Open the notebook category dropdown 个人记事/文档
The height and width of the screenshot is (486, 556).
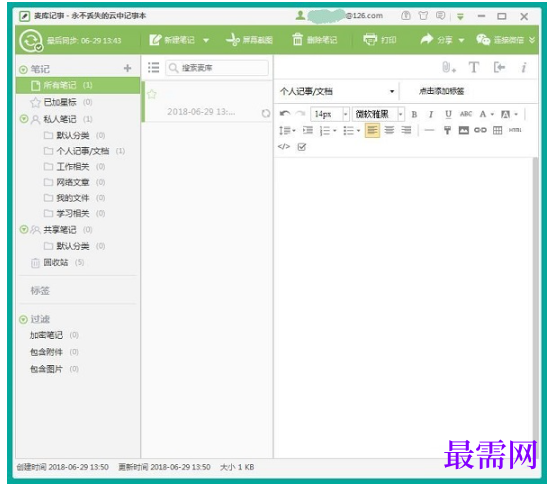(337, 91)
